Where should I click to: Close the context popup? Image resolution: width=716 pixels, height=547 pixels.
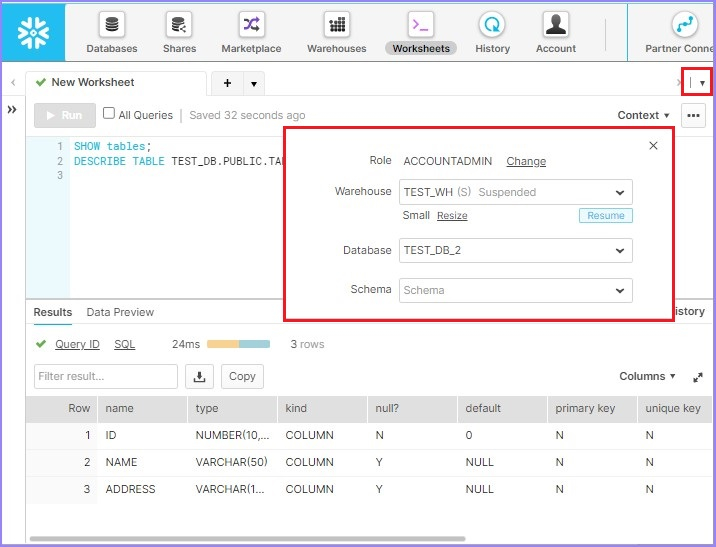[653, 146]
